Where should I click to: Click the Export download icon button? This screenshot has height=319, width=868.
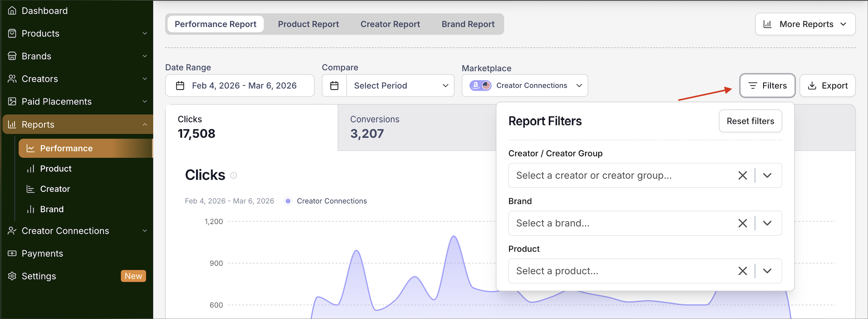pyautogui.click(x=827, y=86)
